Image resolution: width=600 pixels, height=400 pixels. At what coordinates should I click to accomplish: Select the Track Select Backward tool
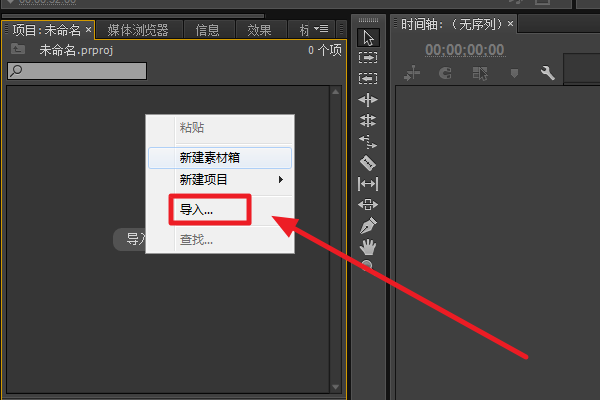(368, 78)
